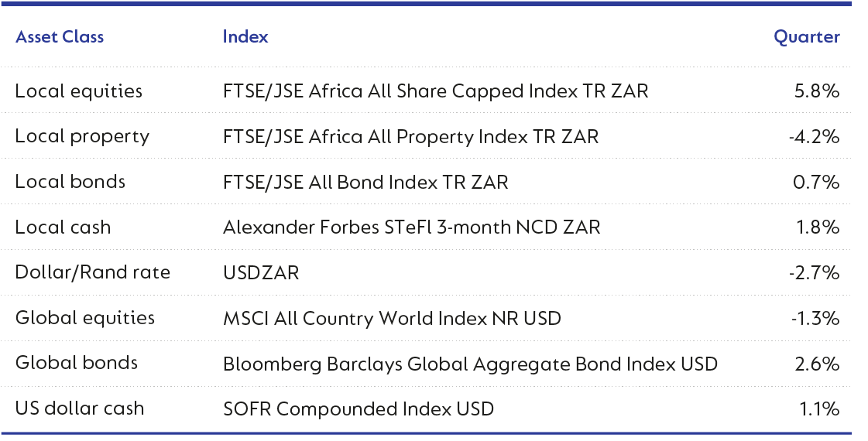Click the 5.8% quarter return value
Viewport: 868px width, 441px height.
[x=817, y=91]
